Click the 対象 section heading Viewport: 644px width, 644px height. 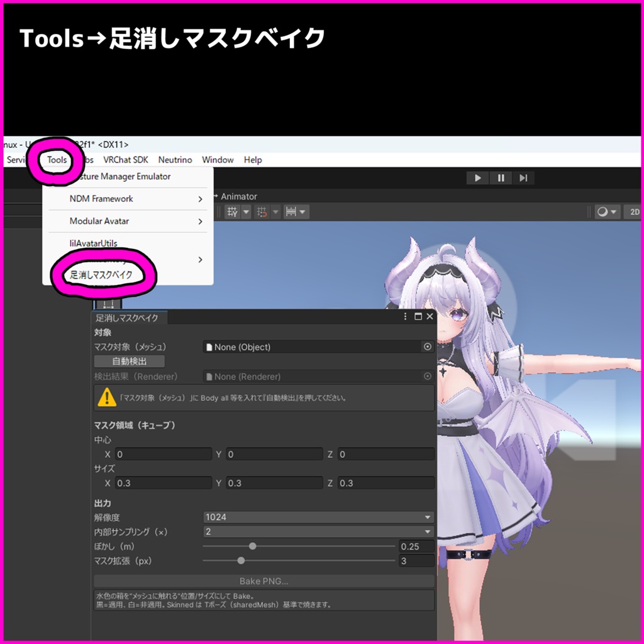tap(103, 332)
